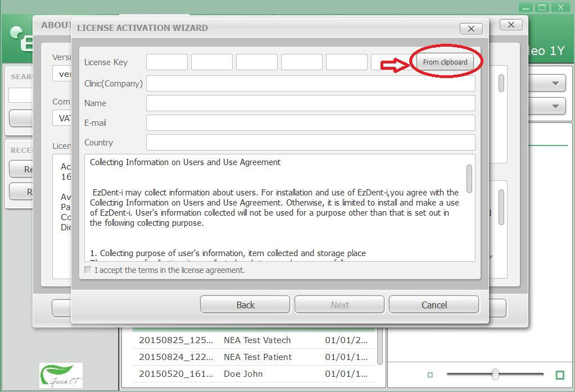Viewport: 575px width, 392px height.
Task: Select chart number 20150824_122... in patient list
Action: coord(176,357)
